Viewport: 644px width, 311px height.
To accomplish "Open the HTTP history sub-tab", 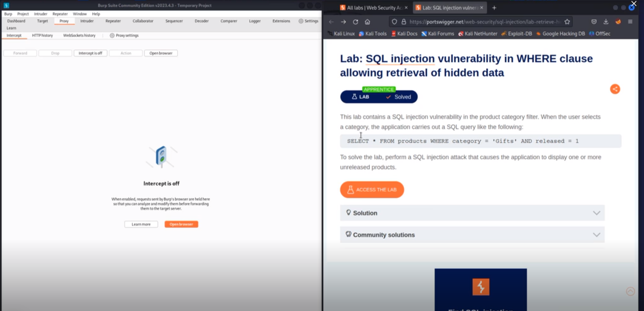I will pos(42,35).
